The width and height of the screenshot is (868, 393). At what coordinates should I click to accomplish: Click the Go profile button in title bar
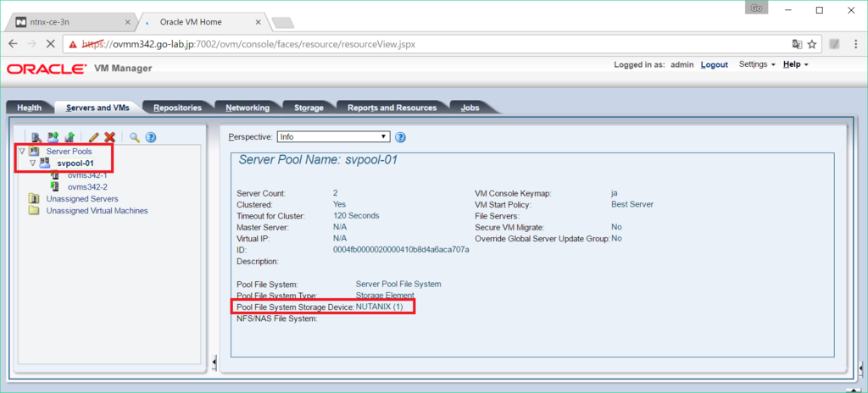pos(756,8)
